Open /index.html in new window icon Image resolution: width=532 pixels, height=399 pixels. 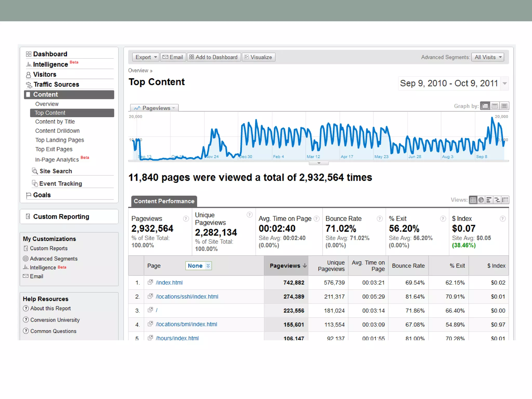[150, 282]
